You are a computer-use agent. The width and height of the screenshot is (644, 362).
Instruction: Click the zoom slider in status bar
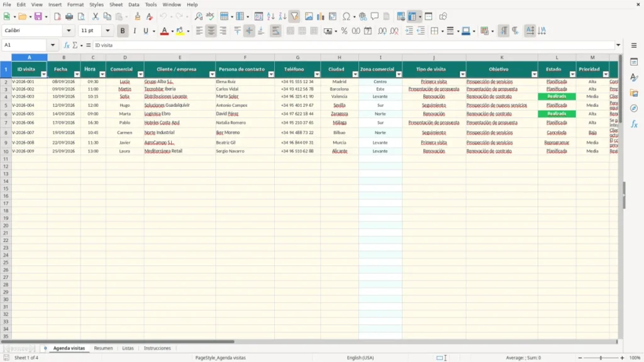(601, 358)
